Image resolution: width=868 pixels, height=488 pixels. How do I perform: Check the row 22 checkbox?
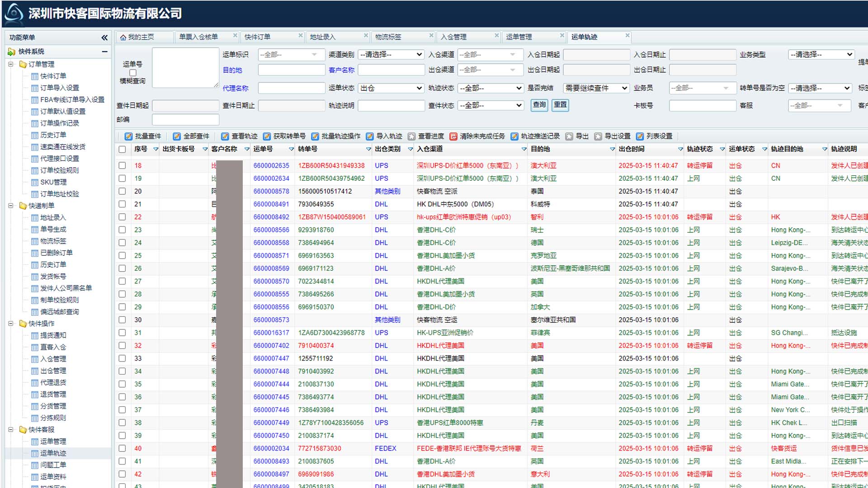point(122,217)
